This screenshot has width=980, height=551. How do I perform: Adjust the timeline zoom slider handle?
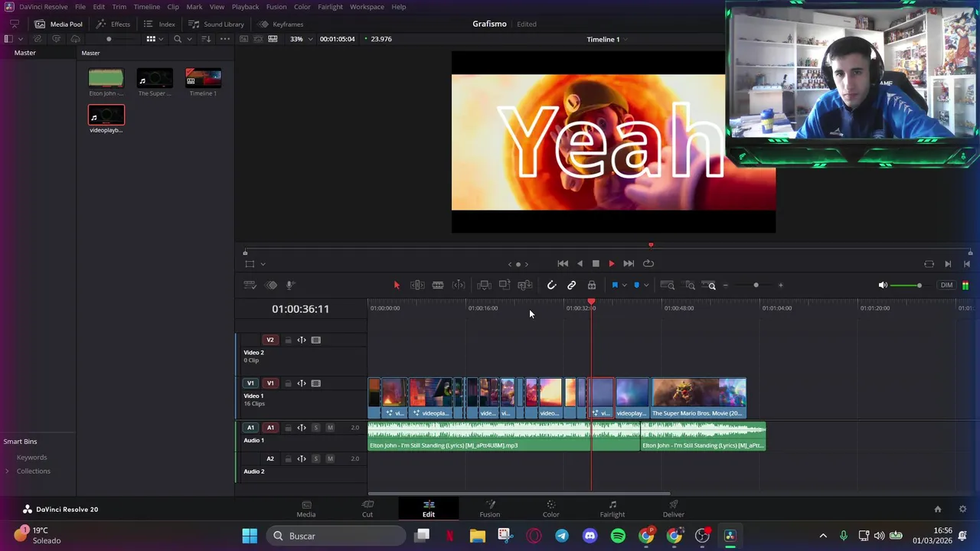click(756, 285)
